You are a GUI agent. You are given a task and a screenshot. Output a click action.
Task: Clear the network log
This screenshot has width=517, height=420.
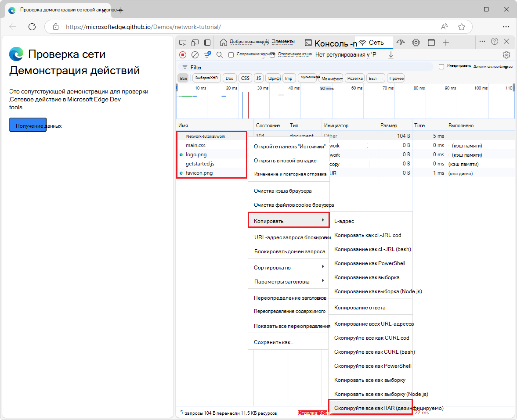(x=195, y=55)
